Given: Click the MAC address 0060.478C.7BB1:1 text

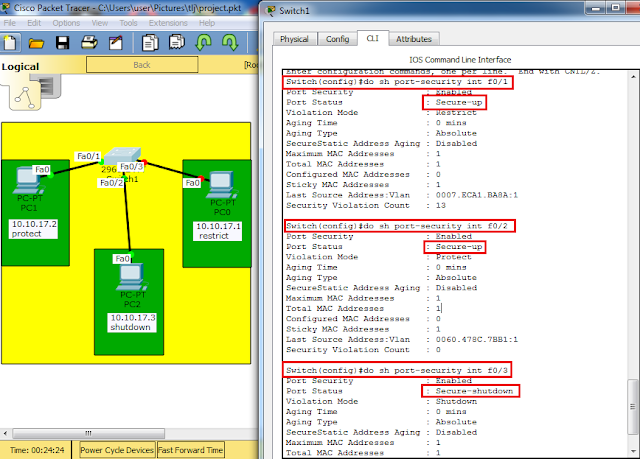Looking at the screenshot, I should [x=476, y=339].
